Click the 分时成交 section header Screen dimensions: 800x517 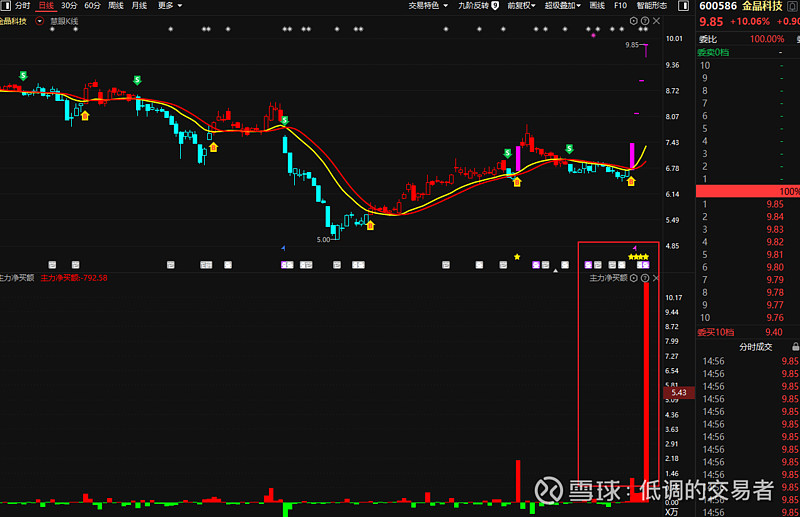point(756,347)
